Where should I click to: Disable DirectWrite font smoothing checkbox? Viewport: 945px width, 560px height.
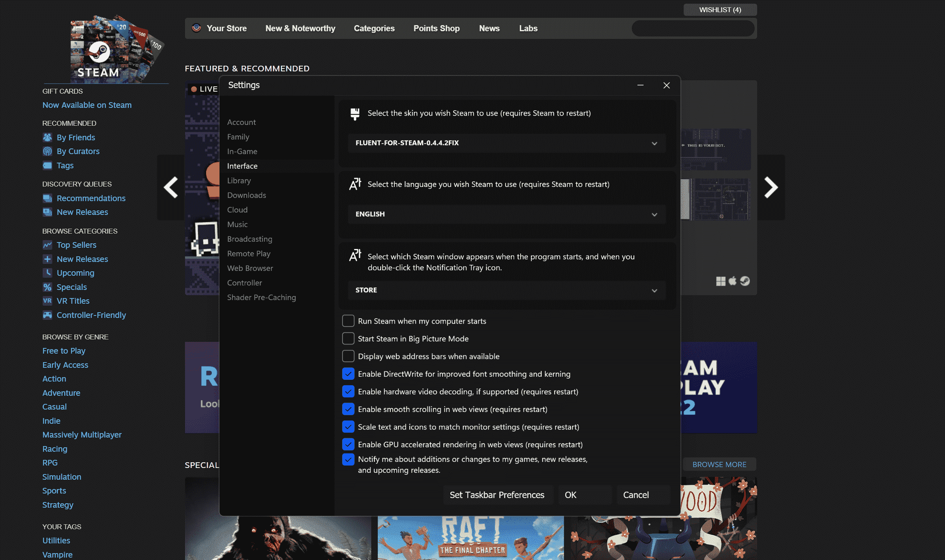(x=348, y=373)
